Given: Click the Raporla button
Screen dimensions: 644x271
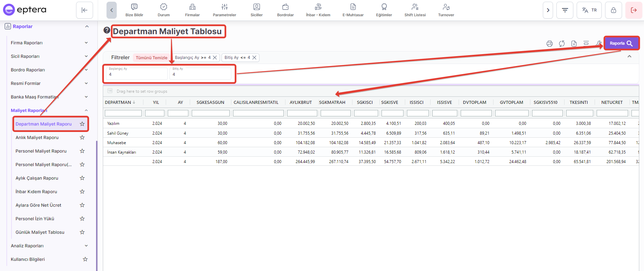Looking at the screenshot, I should point(621,43).
